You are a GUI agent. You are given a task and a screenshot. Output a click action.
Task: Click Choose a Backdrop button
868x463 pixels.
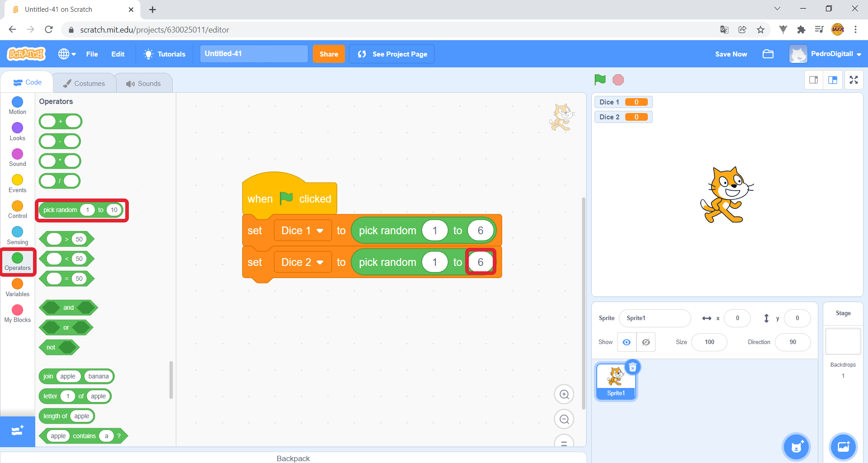click(x=844, y=447)
